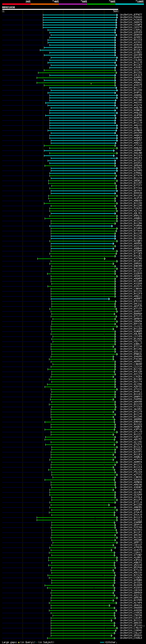Select the UniRef100_Q84U21 hit label
This screenshot has height=644, width=146.
pyautogui.click(x=131, y=605)
